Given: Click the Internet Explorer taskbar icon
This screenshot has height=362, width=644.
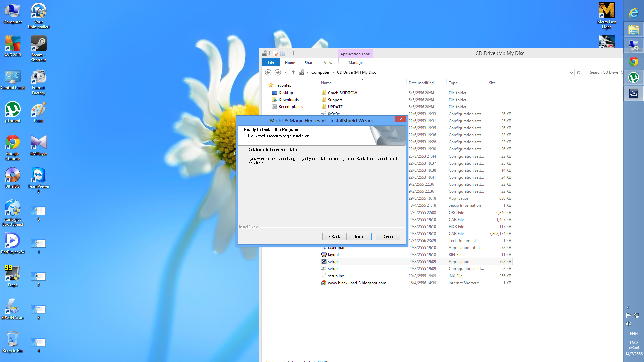Looking at the screenshot, I should coord(633,13).
